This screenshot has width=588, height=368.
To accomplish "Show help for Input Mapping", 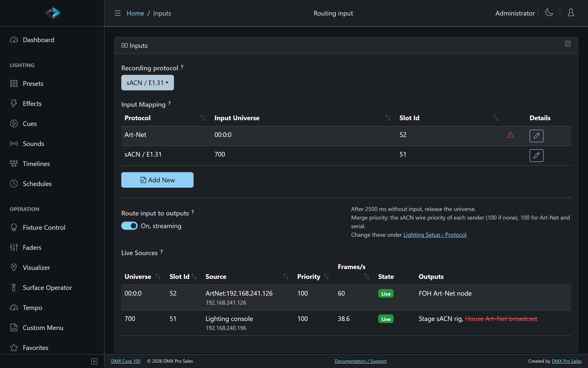I will click(x=169, y=103).
